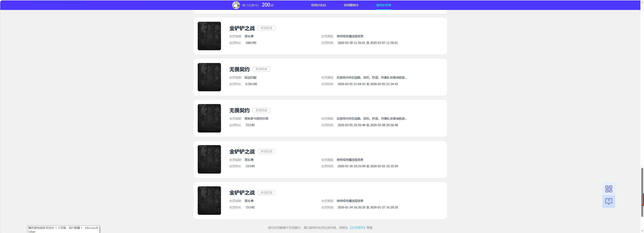Open the help feedback chat icon

click(609, 201)
